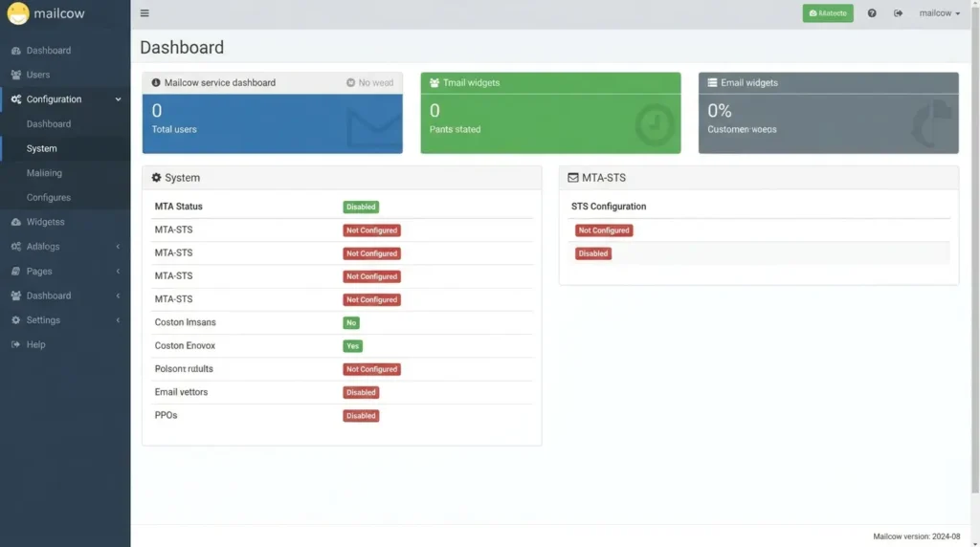Expand the Pages menu chevron

coord(118,271)
